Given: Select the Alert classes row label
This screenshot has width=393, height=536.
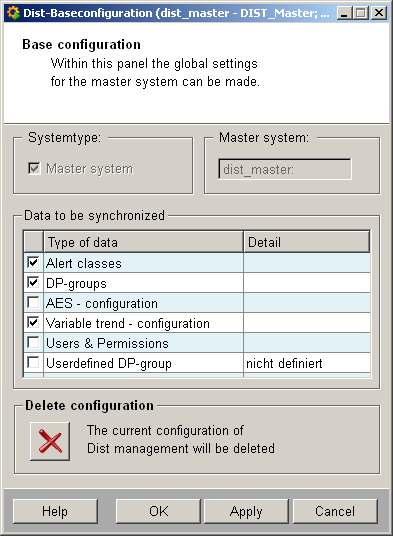Looking at the screenshot, I should 84,263.
